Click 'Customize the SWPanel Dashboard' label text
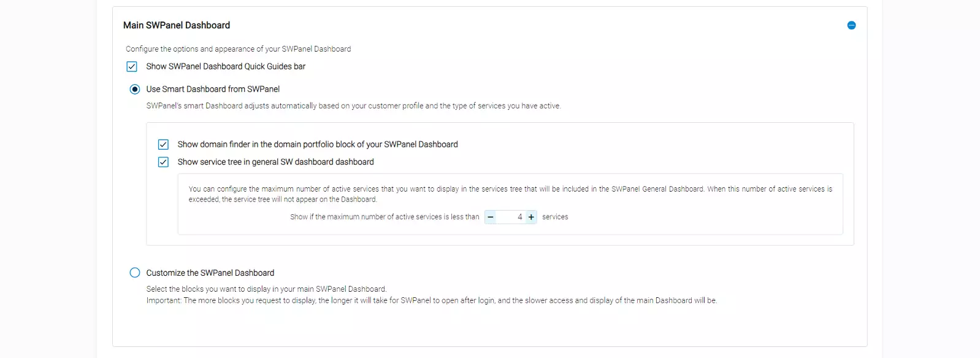The image size is (980, 358). 210,273
